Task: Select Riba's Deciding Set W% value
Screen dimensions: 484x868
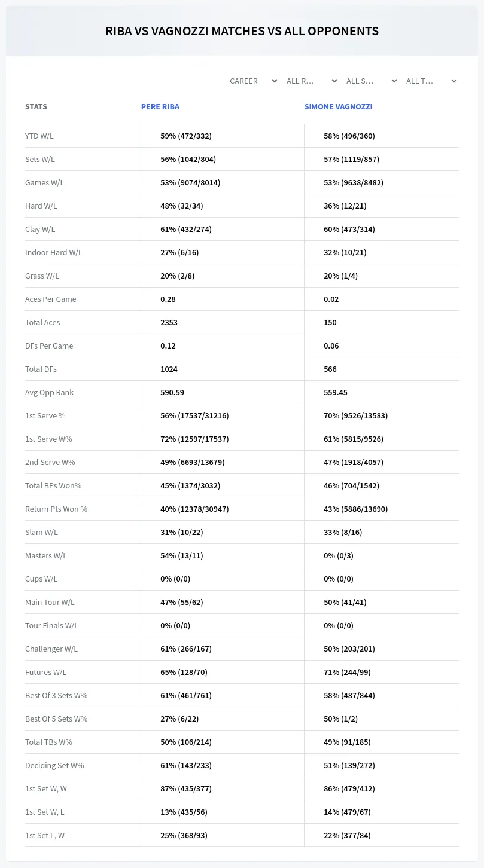Action: (186, 765)
